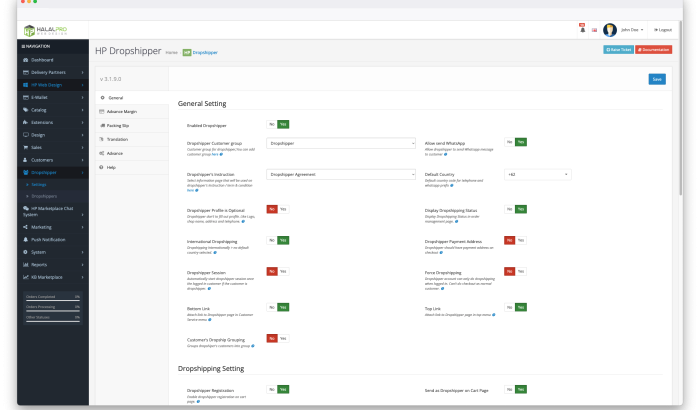Click the Logout link
Viewport: 700px width, 410px height.
click(663, 30)
